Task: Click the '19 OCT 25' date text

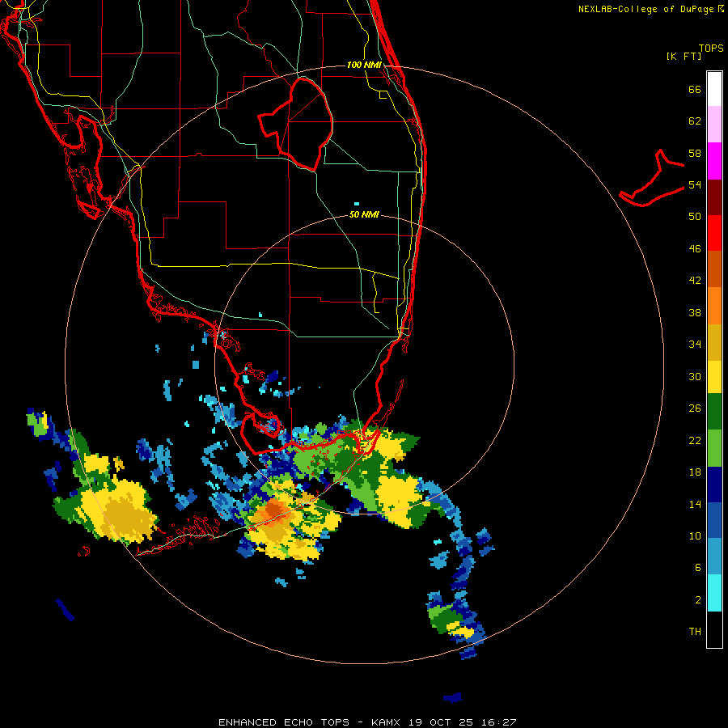Action: [x=442, y=722]
